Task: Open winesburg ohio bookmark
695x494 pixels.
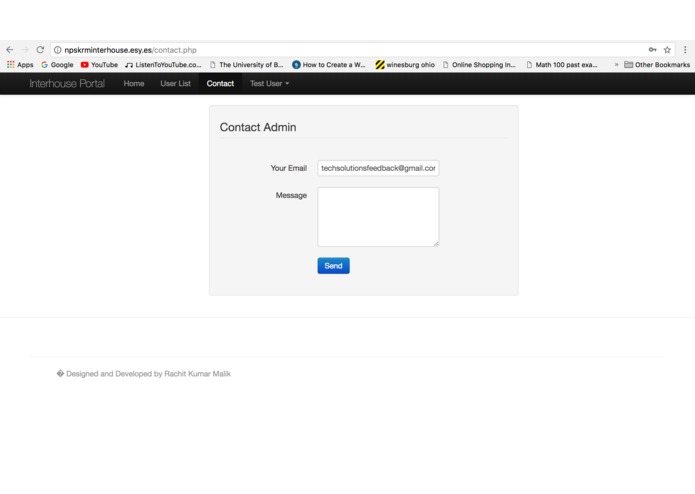Action: pyautogui.click(x=405, y=65)
